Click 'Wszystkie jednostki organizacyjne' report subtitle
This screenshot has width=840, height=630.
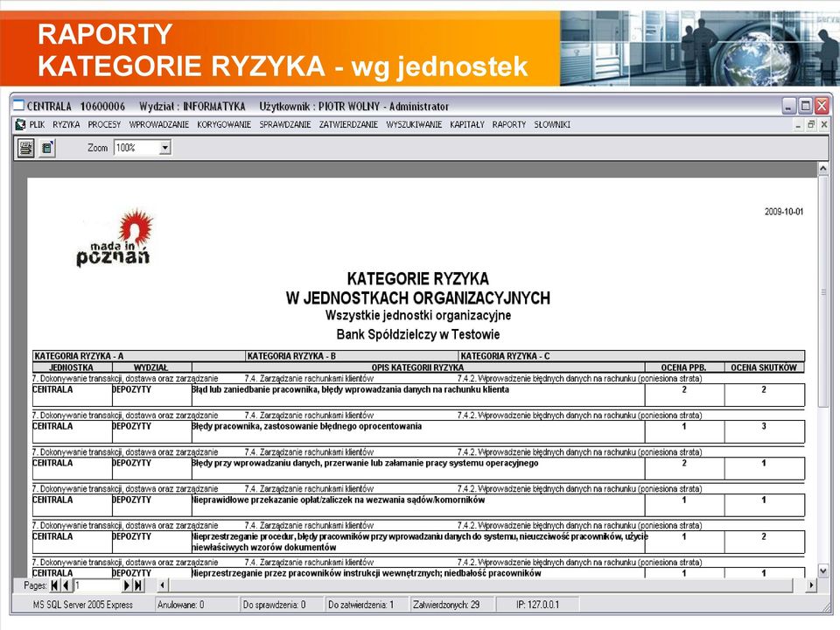point(418,315)
